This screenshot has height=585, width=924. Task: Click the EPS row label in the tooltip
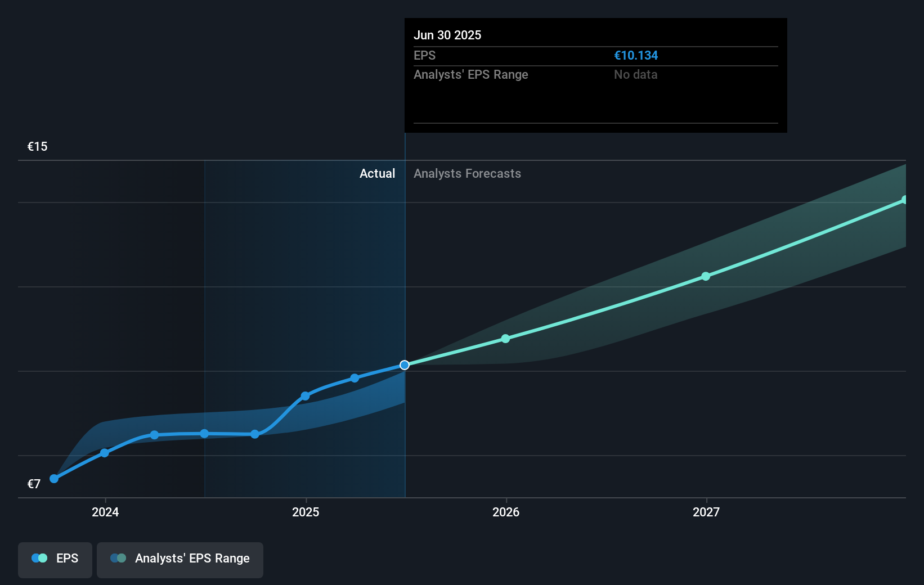click(425, 56)
